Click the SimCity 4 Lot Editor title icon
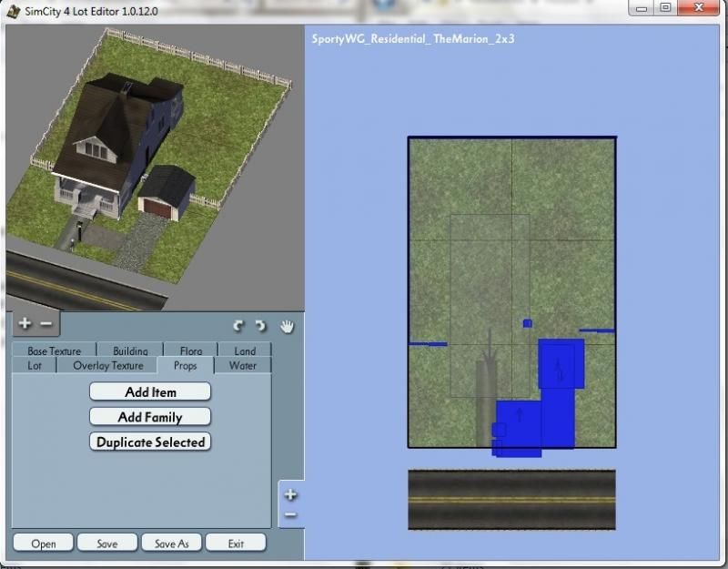Screen dimensions: 728x569 point(14,10)
